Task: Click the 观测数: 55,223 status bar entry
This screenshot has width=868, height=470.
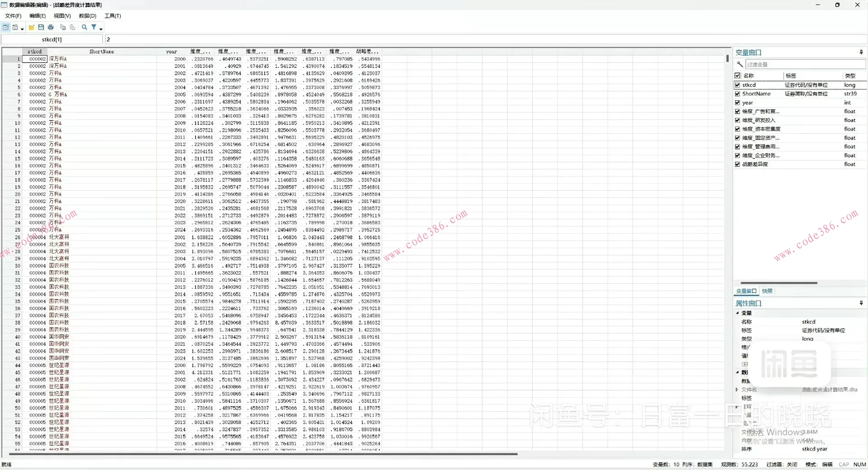Action: pyautogui.click(x=740, y=464)
